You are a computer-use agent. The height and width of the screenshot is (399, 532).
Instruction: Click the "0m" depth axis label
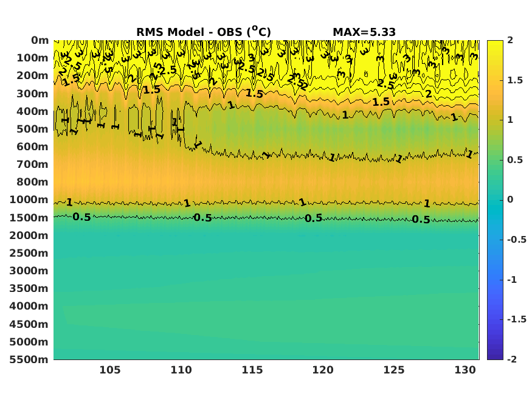click(40, 40)
